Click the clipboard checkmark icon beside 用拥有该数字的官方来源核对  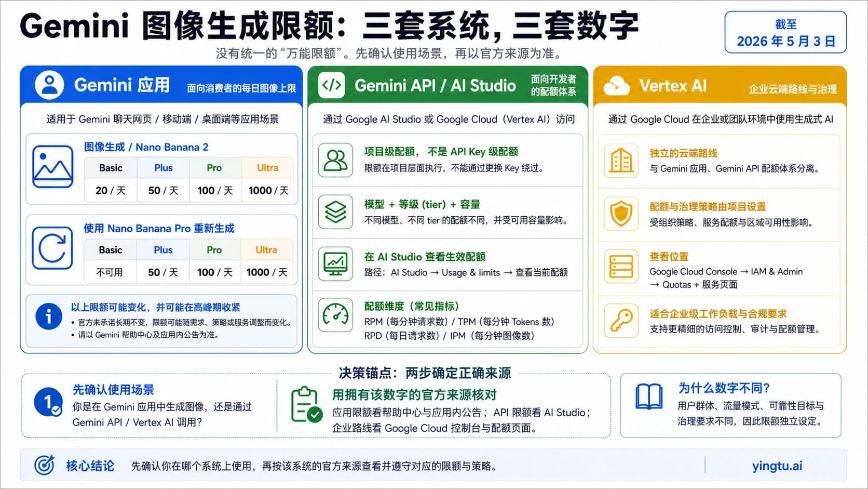tap(306, 404)
